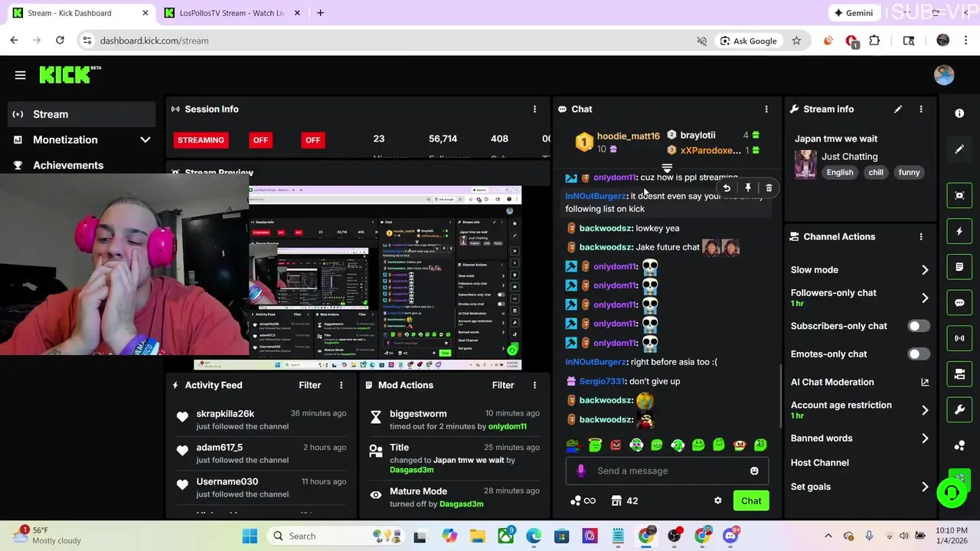Select Stream in left sidebar
980x551 pixels.
pos(80,114)
